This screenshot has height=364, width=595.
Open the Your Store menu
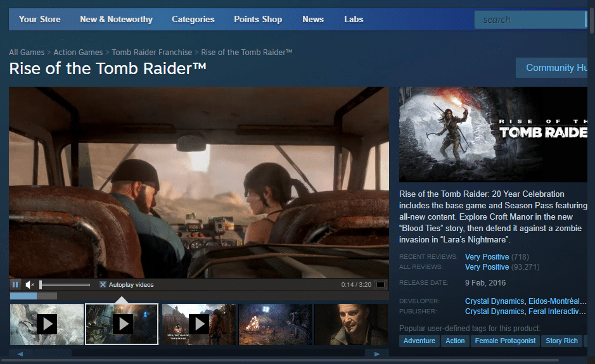click(x=40, y=20)
